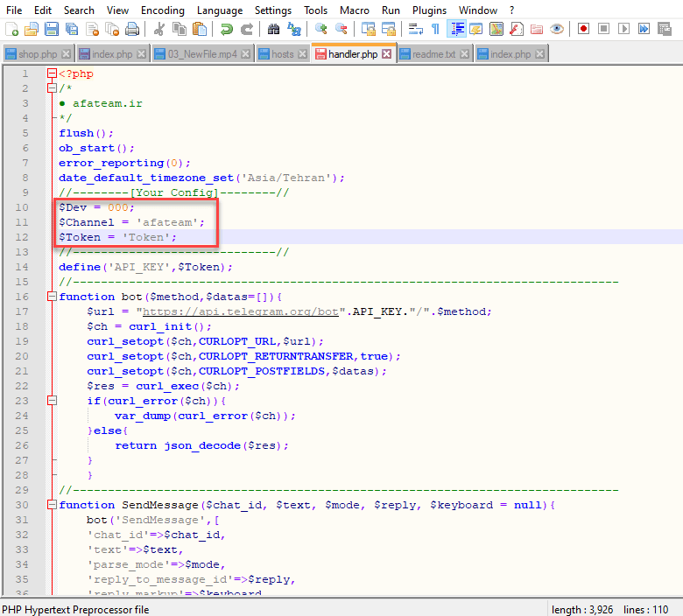The image size is (683, 616).
Task: Open the Encoding menu
Action: pos(162,10)
